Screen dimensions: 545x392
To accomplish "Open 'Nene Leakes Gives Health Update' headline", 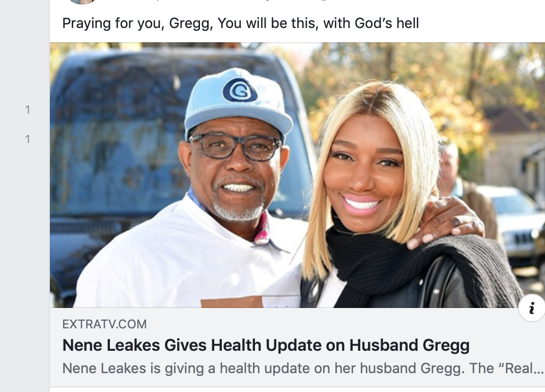I will click(x=266, y=345).
